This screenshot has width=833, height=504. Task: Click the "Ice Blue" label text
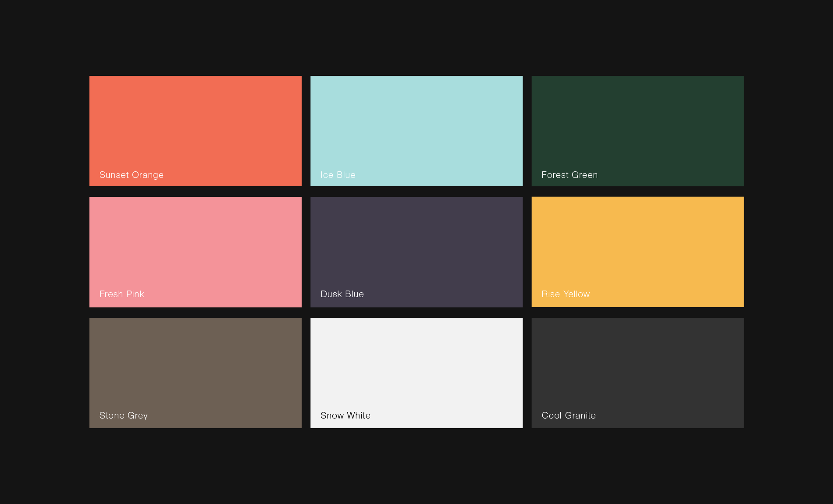(338, 175)
